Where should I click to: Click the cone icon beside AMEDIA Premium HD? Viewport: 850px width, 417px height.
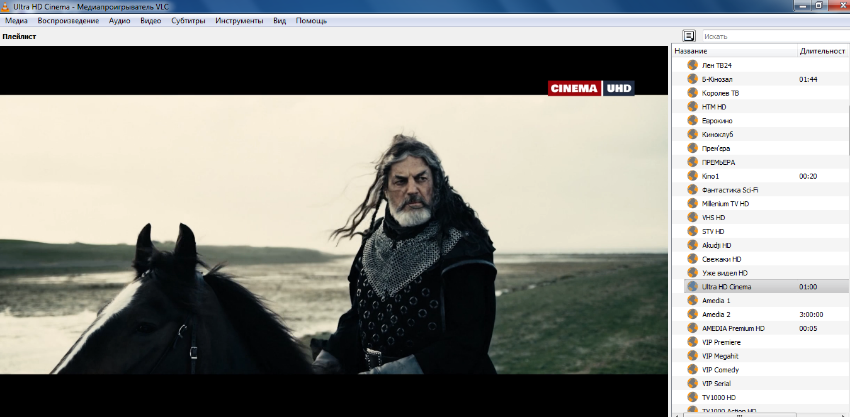click(x=692, y=328)
